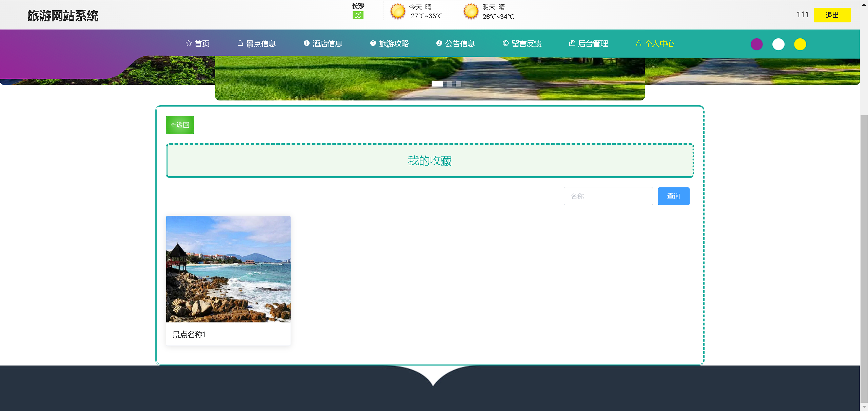Open the 旅游攻略 menu item
The width and height of the screenshot is (868, 411).
394,44
